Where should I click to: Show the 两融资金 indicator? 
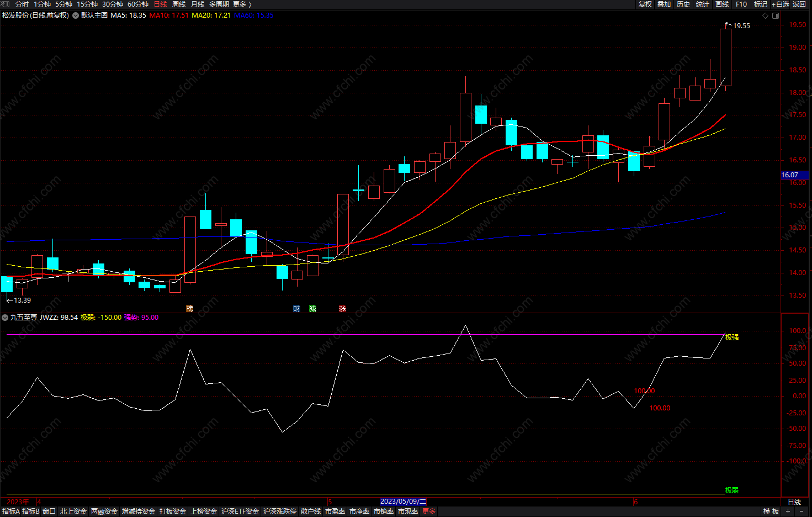[x=104, y=511]
